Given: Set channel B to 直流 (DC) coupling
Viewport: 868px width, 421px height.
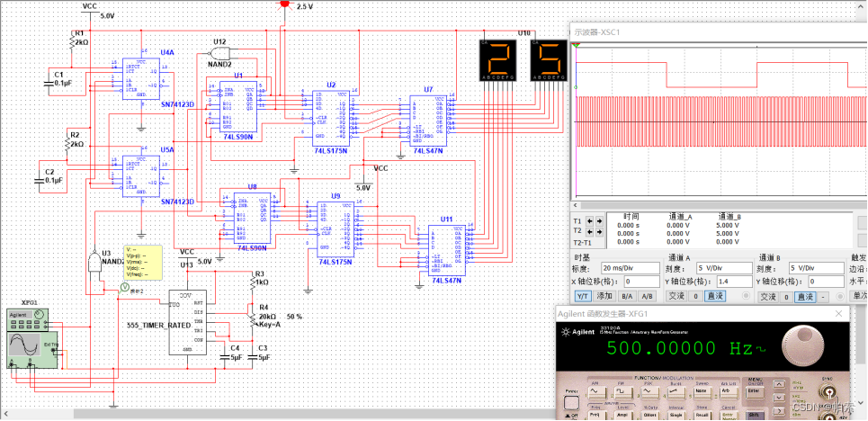Looking at the screenshot, I should [x=805, y=297].
